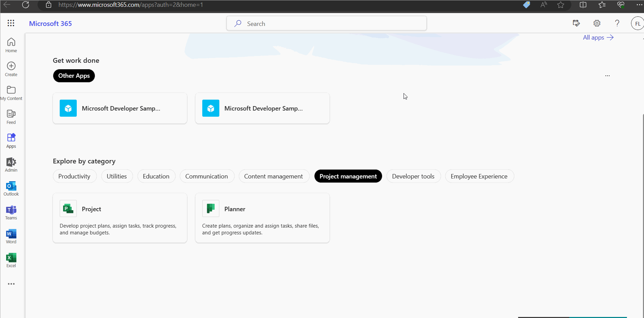Image resolution: width=644 pixels, height=318 pixels.
Task: Refresh the browser page
Action: (26, 5)
